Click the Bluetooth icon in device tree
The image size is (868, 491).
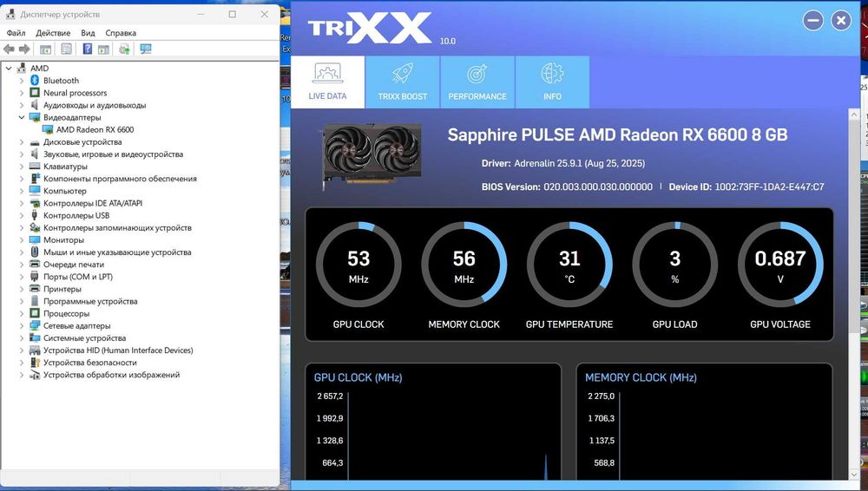tap(35, 81)
